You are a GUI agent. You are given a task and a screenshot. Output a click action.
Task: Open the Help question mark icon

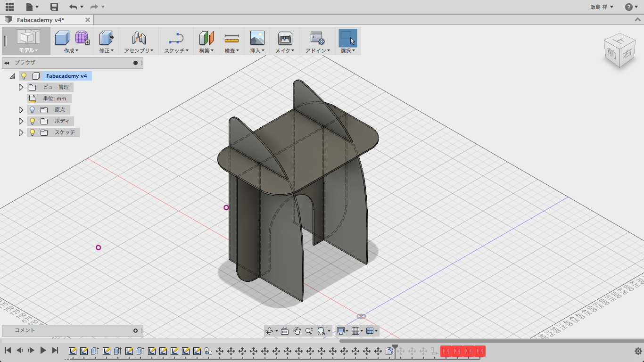pyautogui.click(x=629, y=7)
